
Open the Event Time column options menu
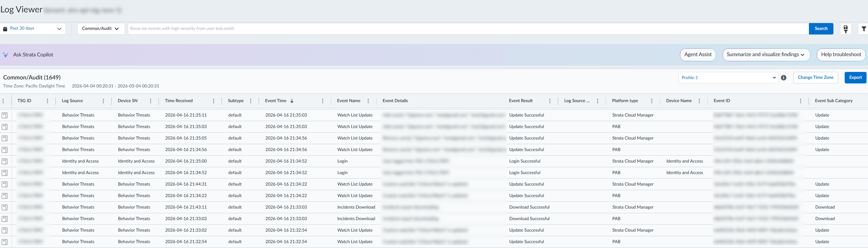click(x=323, y=101)
